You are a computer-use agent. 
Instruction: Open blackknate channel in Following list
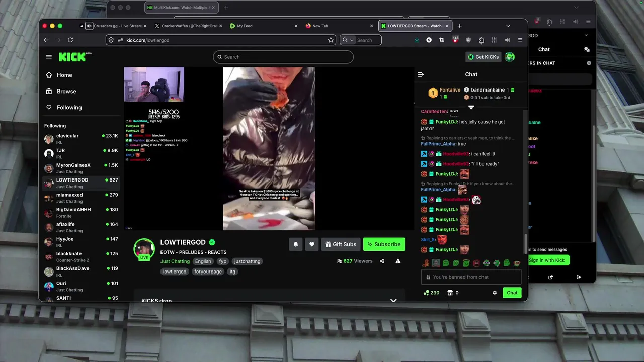(x=81, y=257)
